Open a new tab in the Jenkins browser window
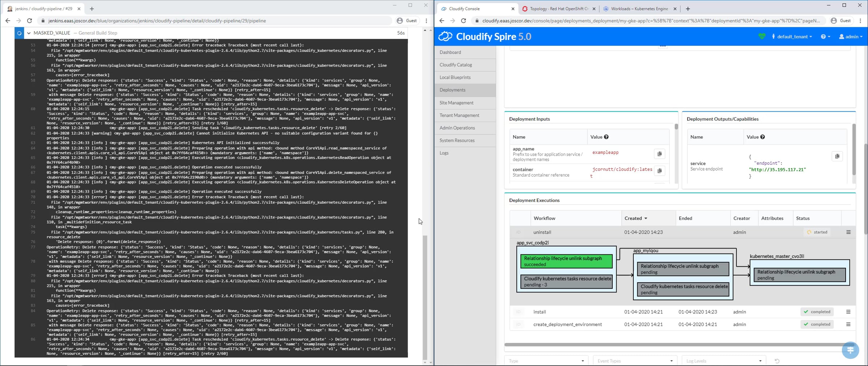The width and height of the screenshot is (868, 366). pyautogui.click(x=92, y=9)
